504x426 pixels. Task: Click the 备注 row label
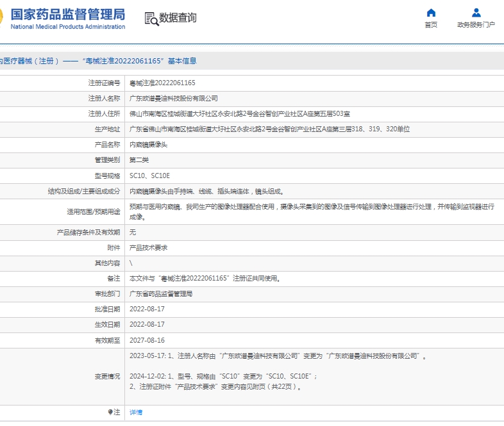point(113,278)
